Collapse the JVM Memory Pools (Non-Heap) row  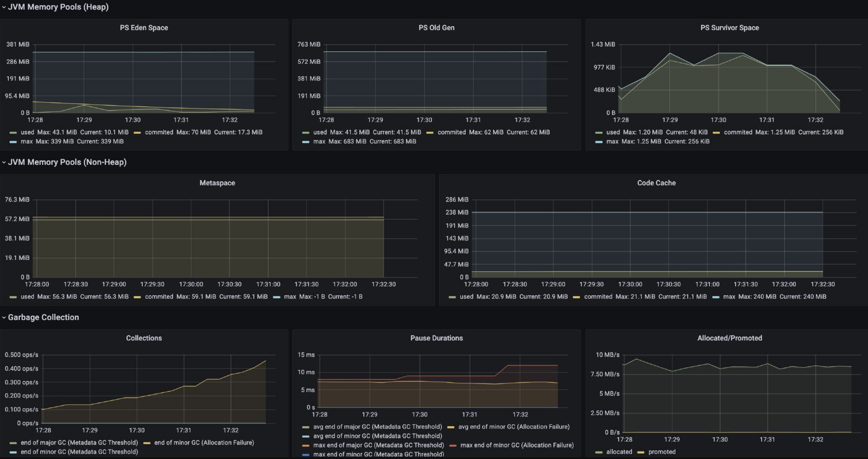coord(67,162)
